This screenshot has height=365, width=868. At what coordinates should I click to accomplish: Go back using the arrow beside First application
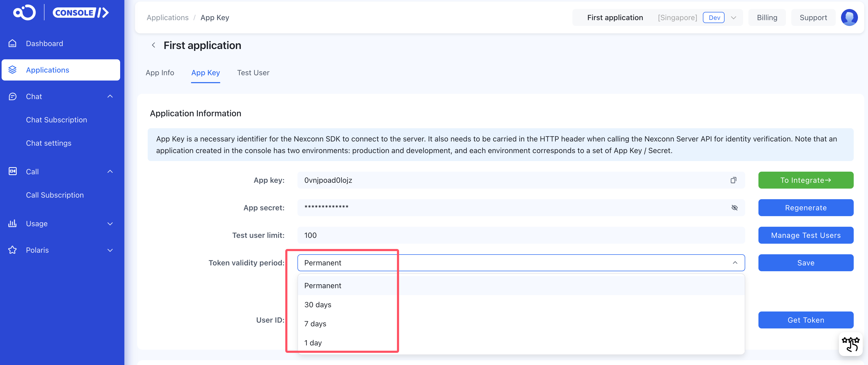[x=154, y=45]
